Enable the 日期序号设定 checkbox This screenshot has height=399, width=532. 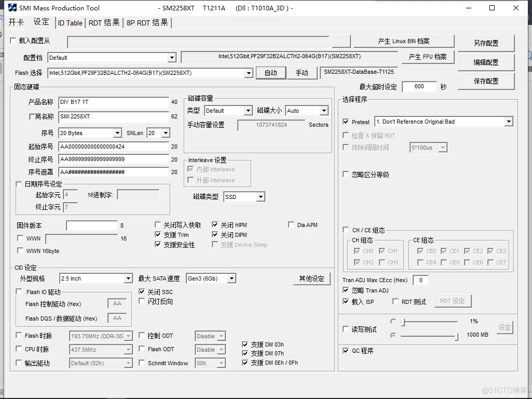click(19, 184)
